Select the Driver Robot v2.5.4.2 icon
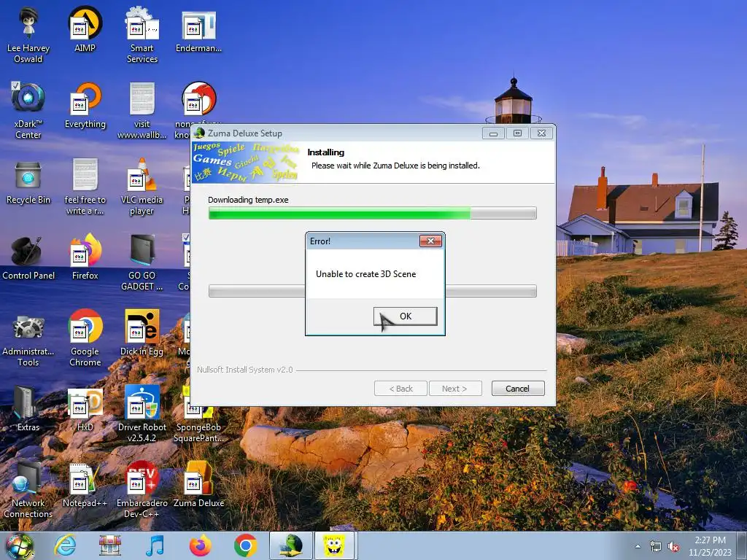 pos(142,414)
